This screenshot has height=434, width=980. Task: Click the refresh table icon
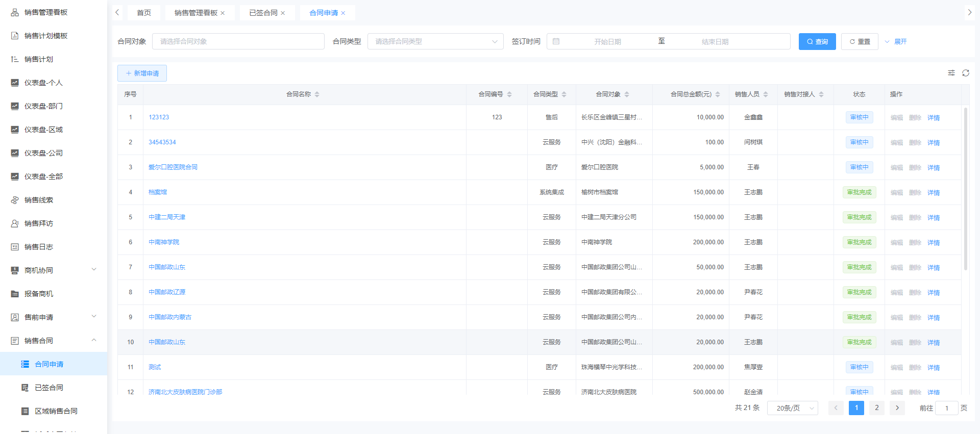[x=965, y=73]
